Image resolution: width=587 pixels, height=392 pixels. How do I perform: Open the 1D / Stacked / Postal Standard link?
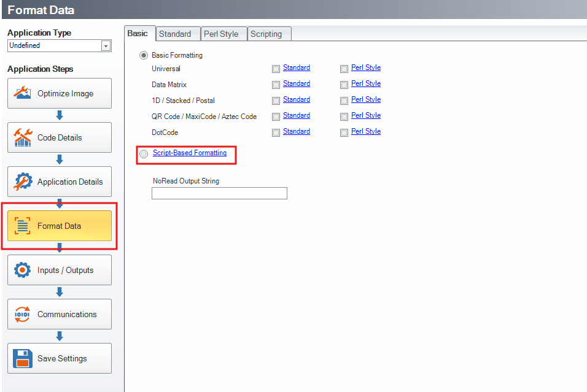(x=297, y=99)
